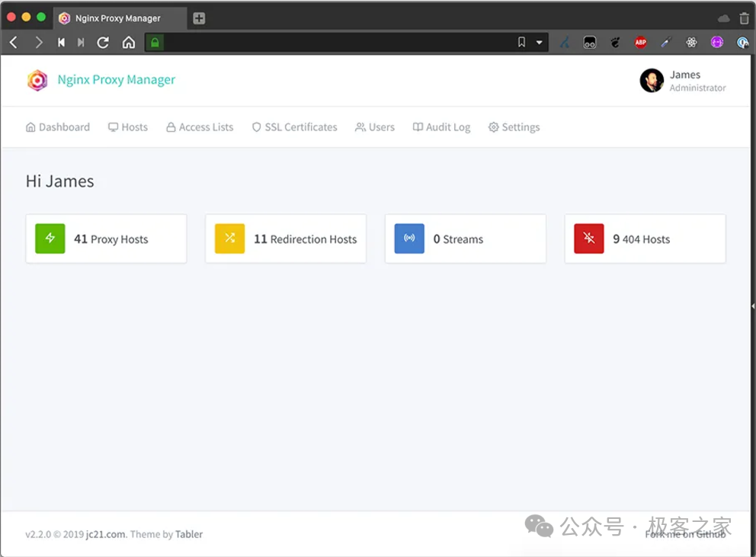Viewport: 756px width, 557px height.
Task: Click the Adblock Plus extension icon
Action: [640, 43]
